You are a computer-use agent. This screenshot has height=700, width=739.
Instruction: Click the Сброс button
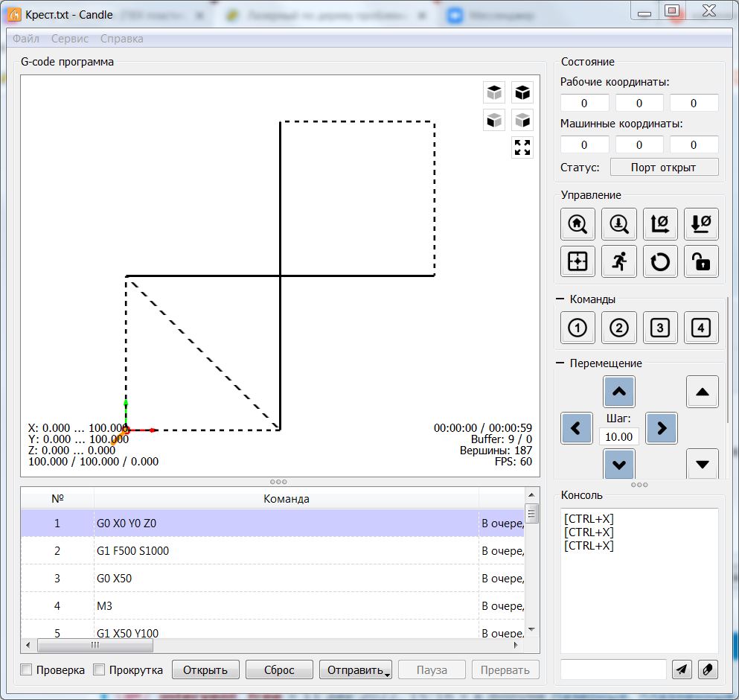[x=279, y=669]
